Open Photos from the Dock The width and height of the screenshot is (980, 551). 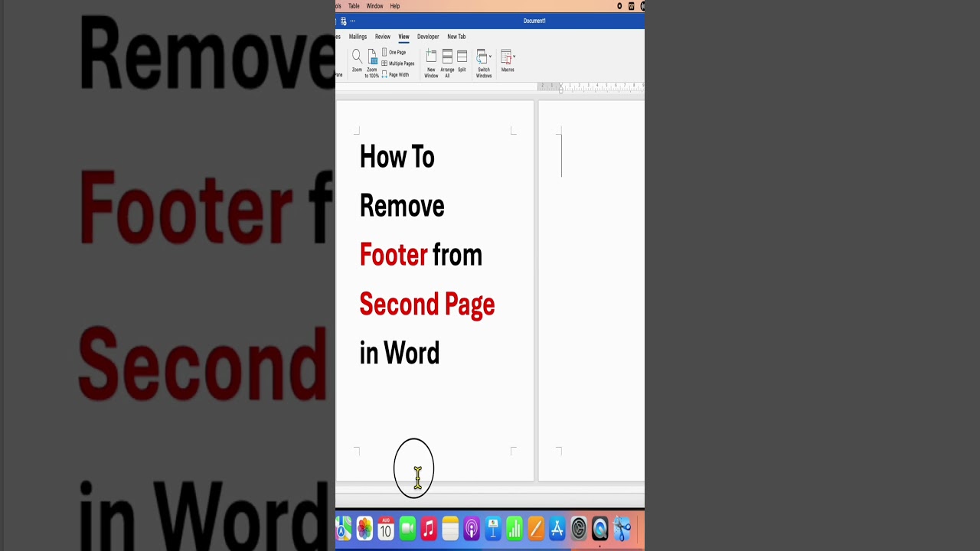(364, 528)
